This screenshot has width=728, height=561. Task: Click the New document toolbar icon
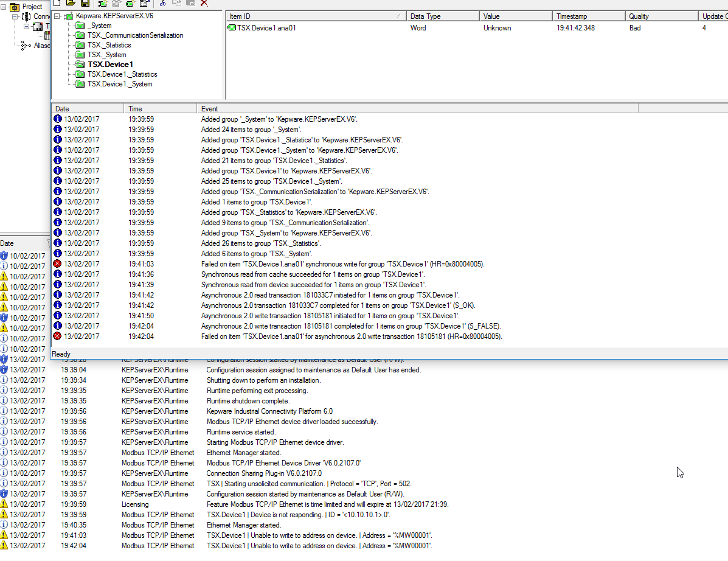pyautogui.click(x=57, y=3)
